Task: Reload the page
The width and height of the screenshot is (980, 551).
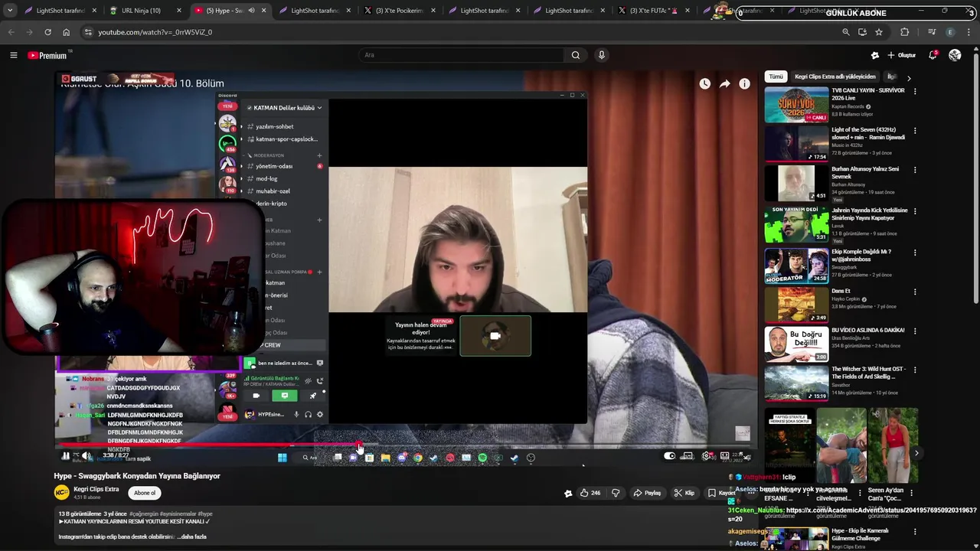Action: [x=47, y=32]
